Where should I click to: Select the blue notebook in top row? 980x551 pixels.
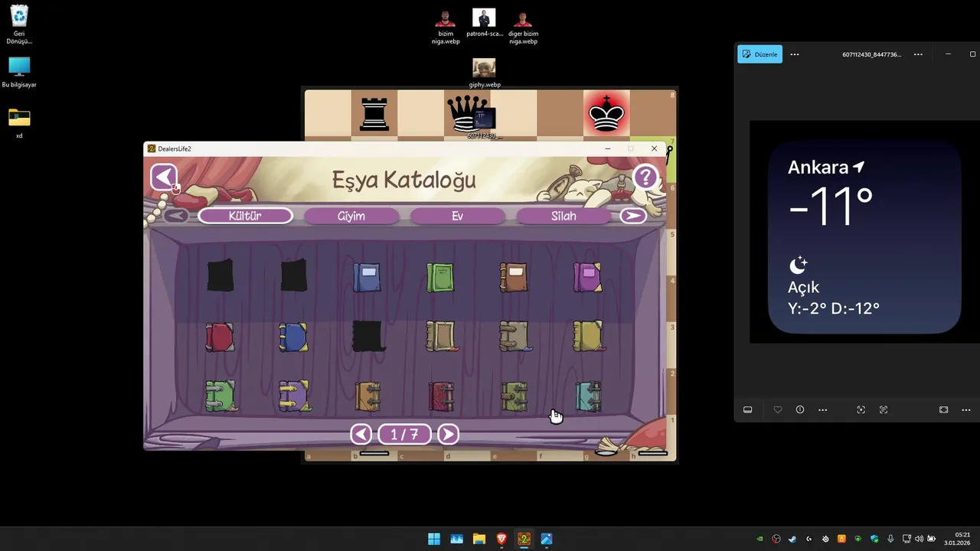pos(367,277)
